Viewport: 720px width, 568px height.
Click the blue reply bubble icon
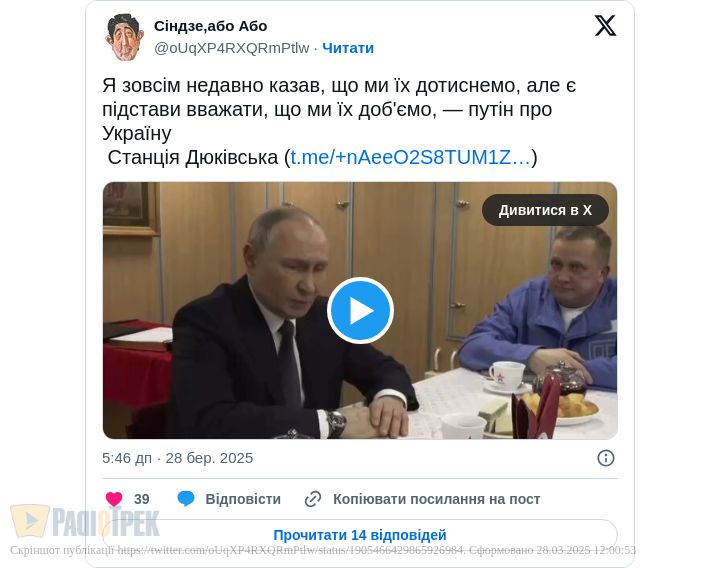click(186, 499)
